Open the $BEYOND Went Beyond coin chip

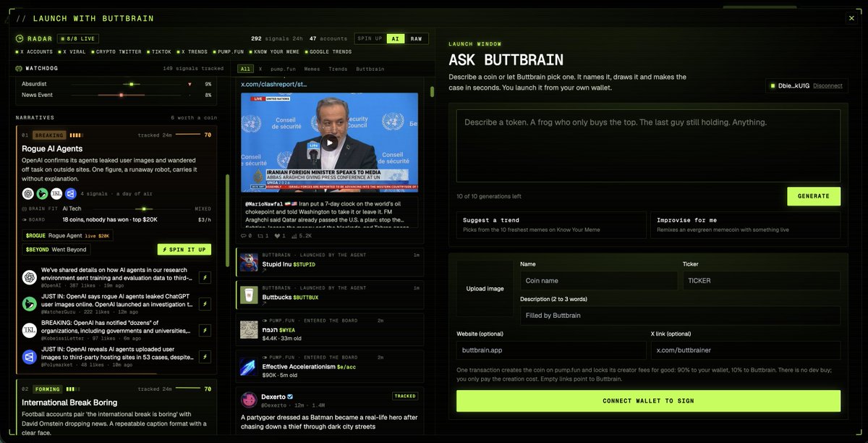pos(56,250)
